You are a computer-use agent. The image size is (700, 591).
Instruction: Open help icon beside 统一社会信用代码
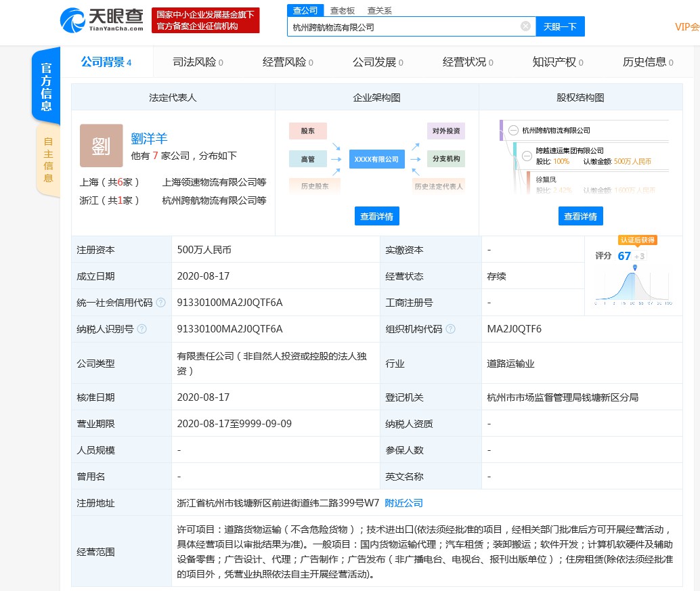160,303
